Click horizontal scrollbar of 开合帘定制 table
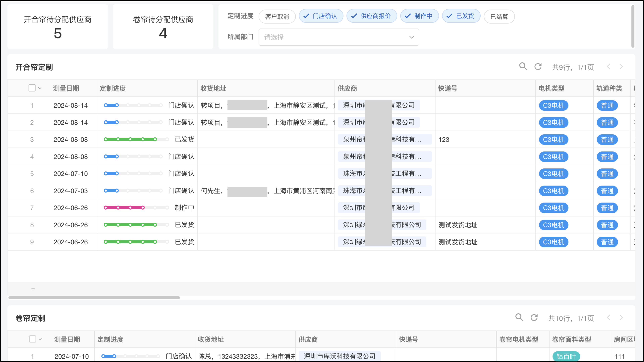 click(x=94, y=297)
